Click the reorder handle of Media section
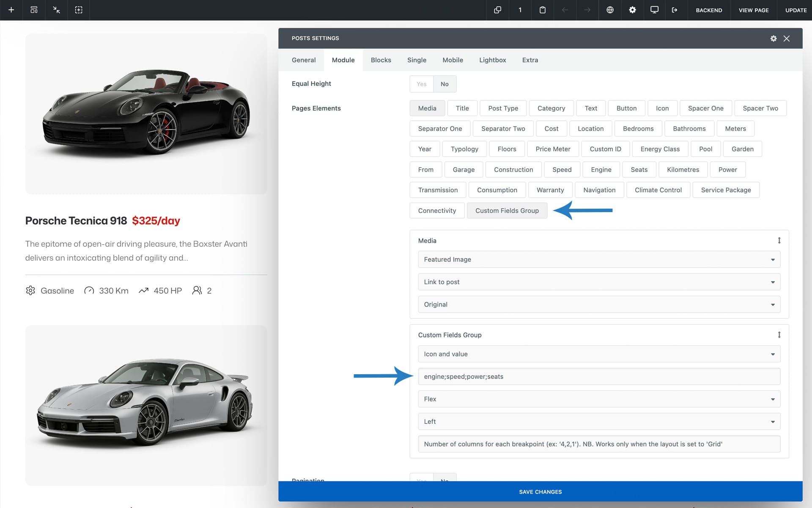Screen dimensions: 812x508 click(x=779, y=240)
